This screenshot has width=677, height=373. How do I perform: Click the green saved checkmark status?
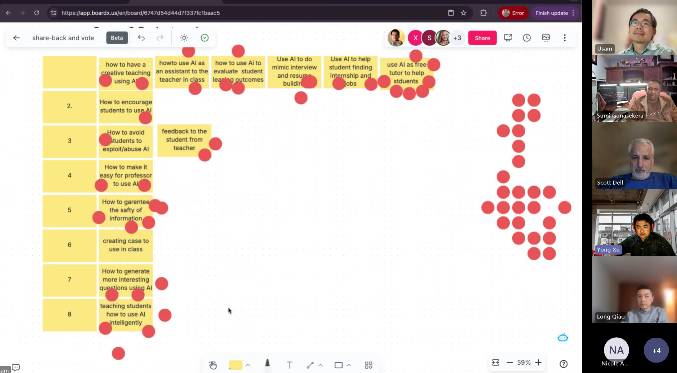(205, 38)
